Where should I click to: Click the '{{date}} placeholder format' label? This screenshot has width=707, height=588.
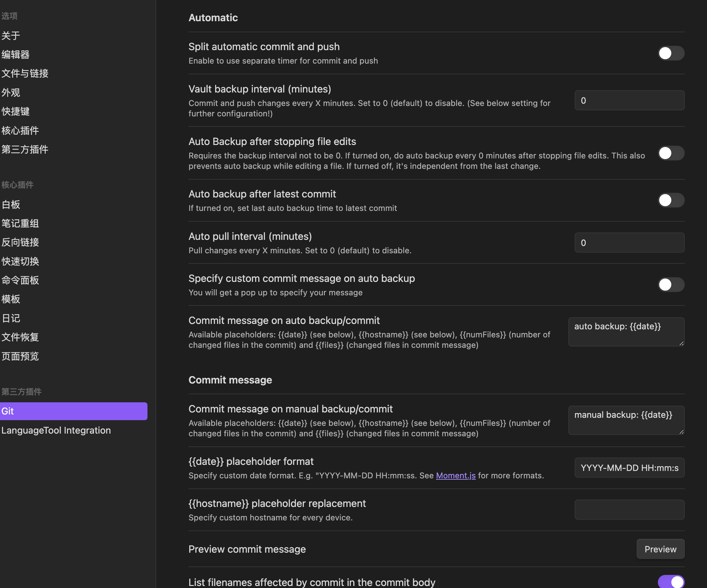click(x=251, y=461)
